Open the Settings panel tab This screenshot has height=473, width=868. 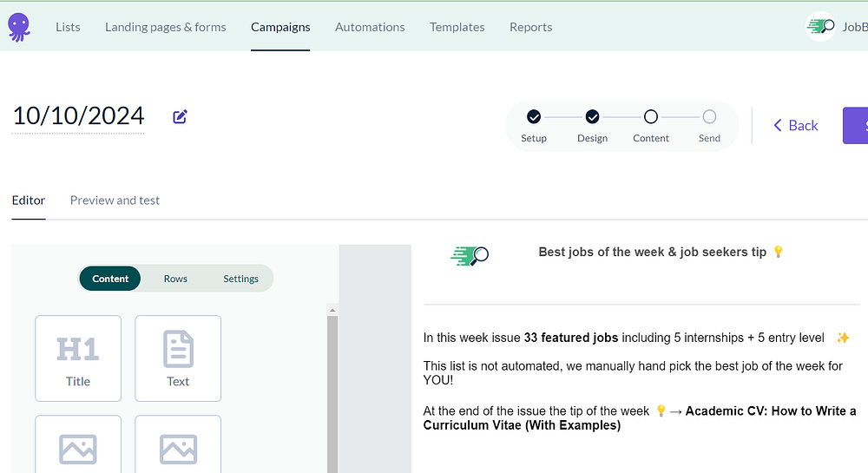tap(240, 279)
